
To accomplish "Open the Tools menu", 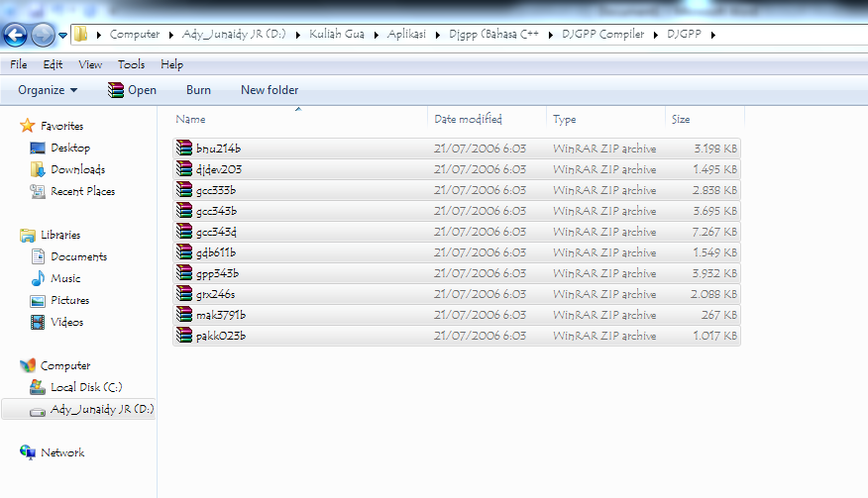I will [x=131, y=64].
